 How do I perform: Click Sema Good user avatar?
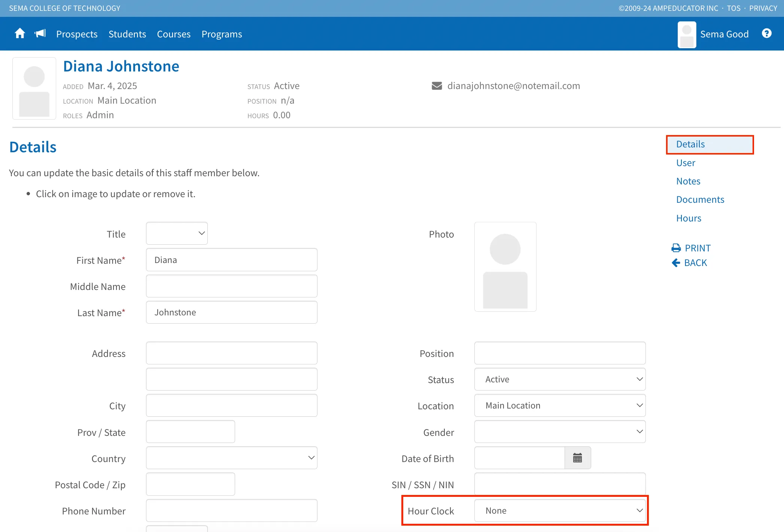687,34
